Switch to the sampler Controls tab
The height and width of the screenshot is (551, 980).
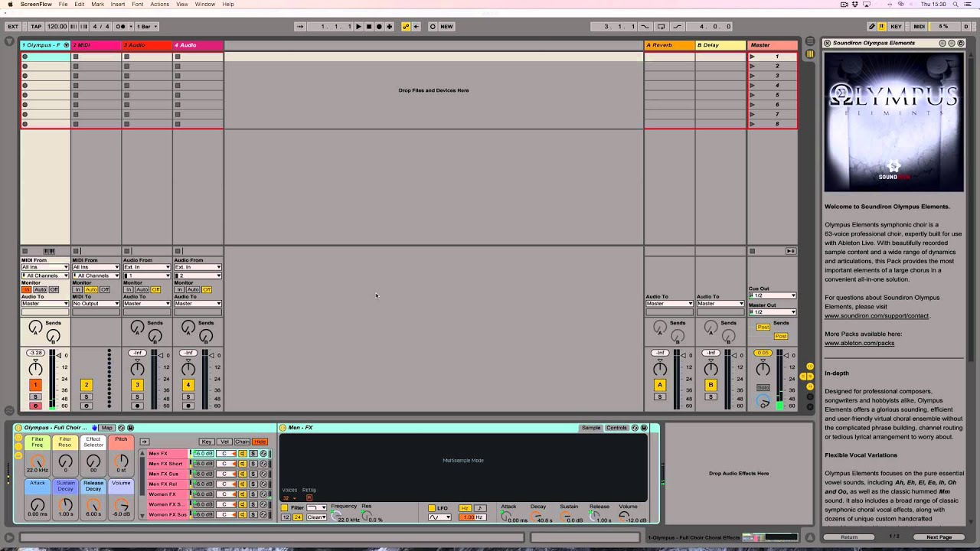pos(616,428)
